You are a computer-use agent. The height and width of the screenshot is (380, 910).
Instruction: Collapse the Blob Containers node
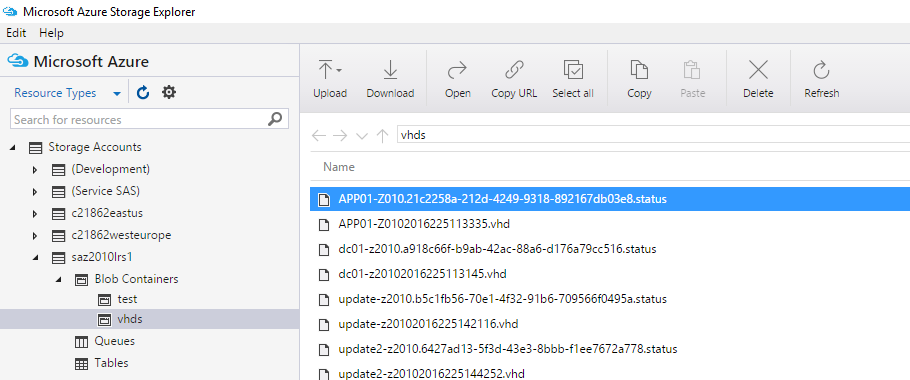click(x=58, y=280)
